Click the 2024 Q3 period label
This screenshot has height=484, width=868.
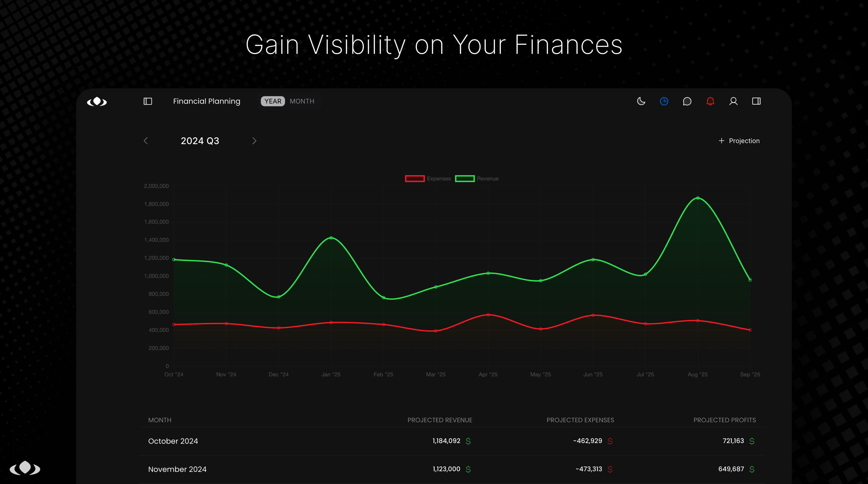pos(200,141)
